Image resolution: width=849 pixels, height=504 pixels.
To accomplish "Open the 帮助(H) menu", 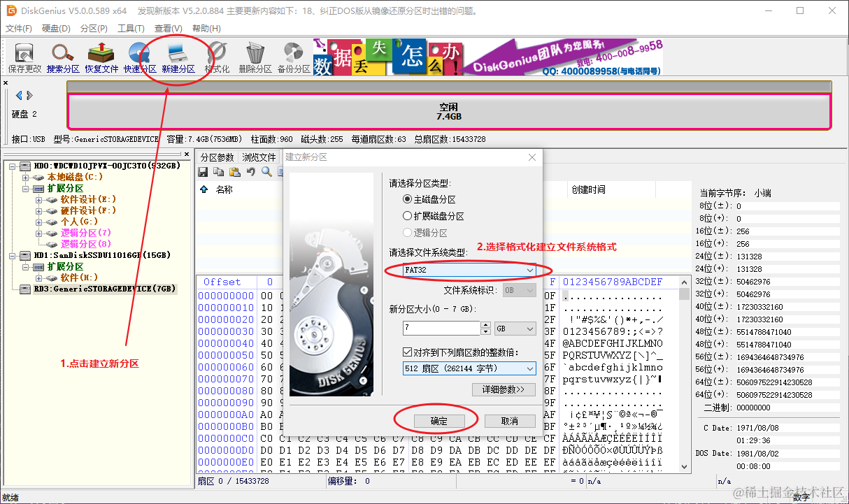I will pyautogui.click(x=206, y=29).
